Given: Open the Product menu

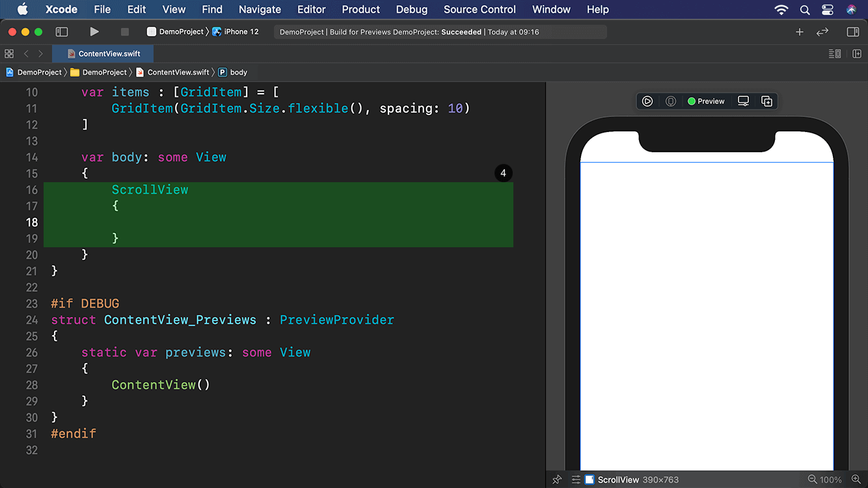Looking at the screenshot, I should (360, 9).
